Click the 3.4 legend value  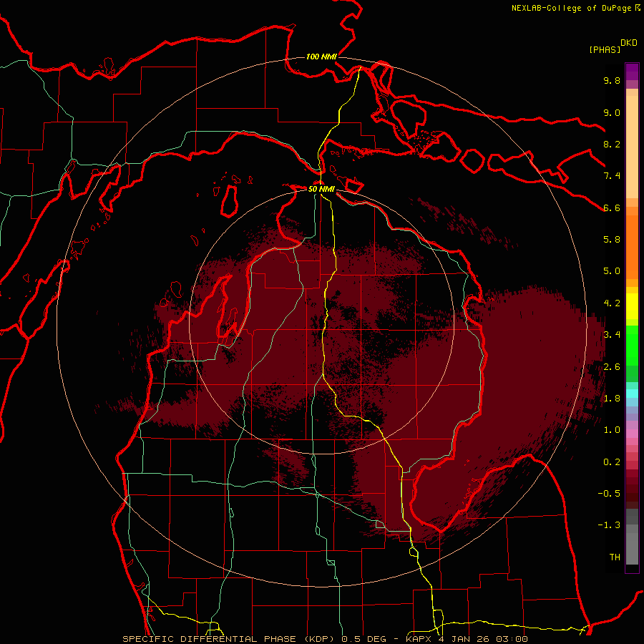pyautogui.click(x=612, y=334)
